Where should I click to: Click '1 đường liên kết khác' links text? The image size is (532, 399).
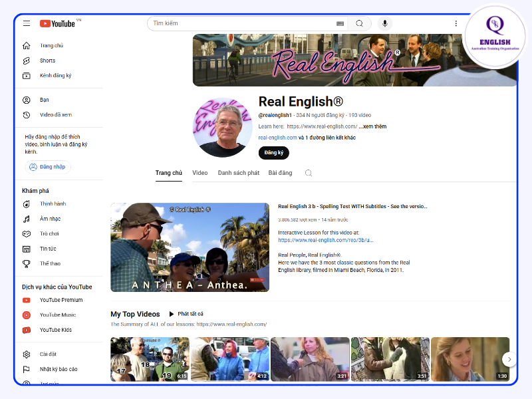[331, 138]
